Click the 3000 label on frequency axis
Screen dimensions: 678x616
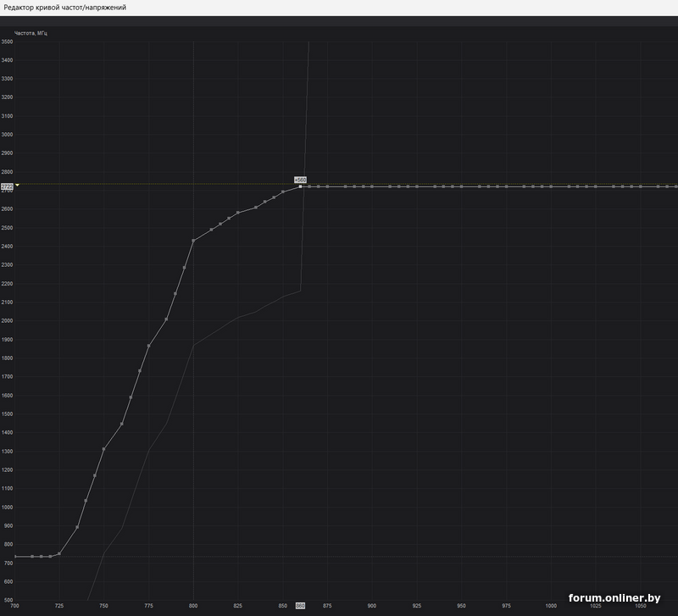[x=8, y=135]
